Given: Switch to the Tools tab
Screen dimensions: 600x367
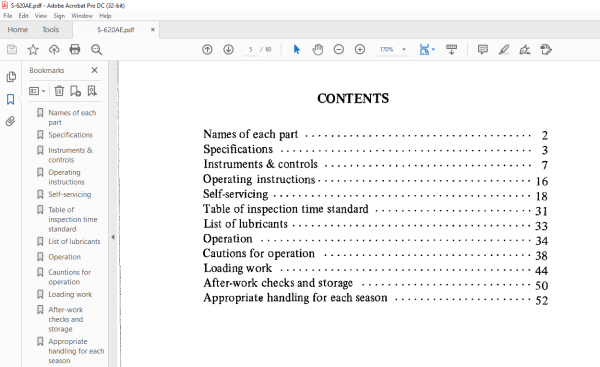Looking at the screenshot, I should pos(51,30).
